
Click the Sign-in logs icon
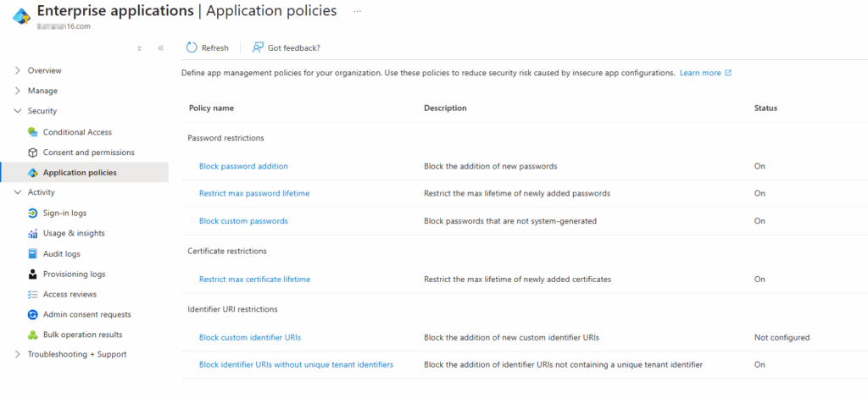click(x=33, y=213)
